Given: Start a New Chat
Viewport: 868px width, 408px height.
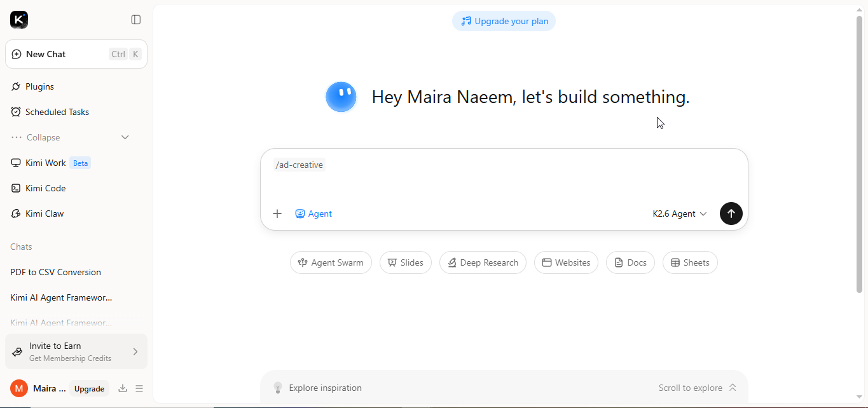Looking at the screenshot, I should pyautogui.click(x=76, y=54).
